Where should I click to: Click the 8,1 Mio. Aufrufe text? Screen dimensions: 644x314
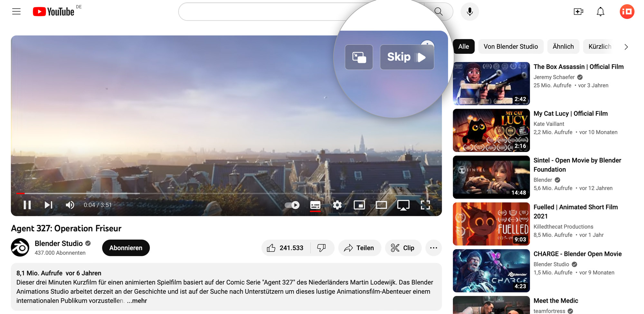pos(39,273)
